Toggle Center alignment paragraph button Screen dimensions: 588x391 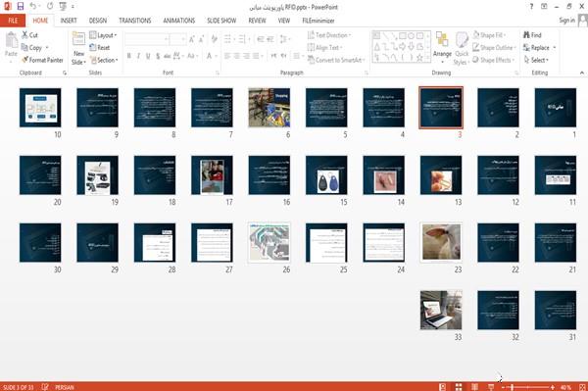236,56
